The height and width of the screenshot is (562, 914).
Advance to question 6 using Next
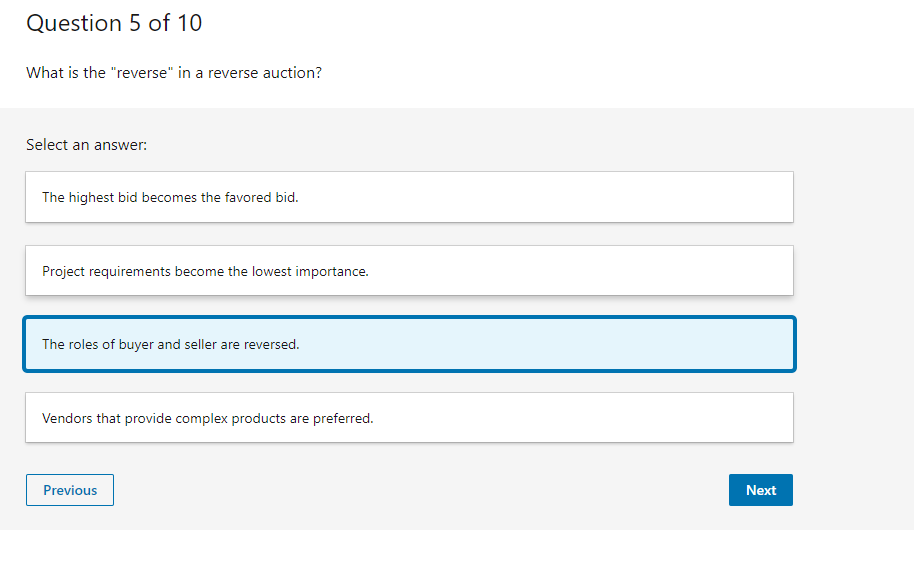click(x=760, y=490)
